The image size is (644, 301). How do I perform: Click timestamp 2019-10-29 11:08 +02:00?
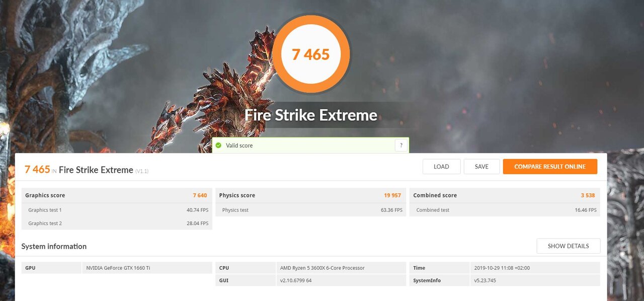tap(502, 268)
